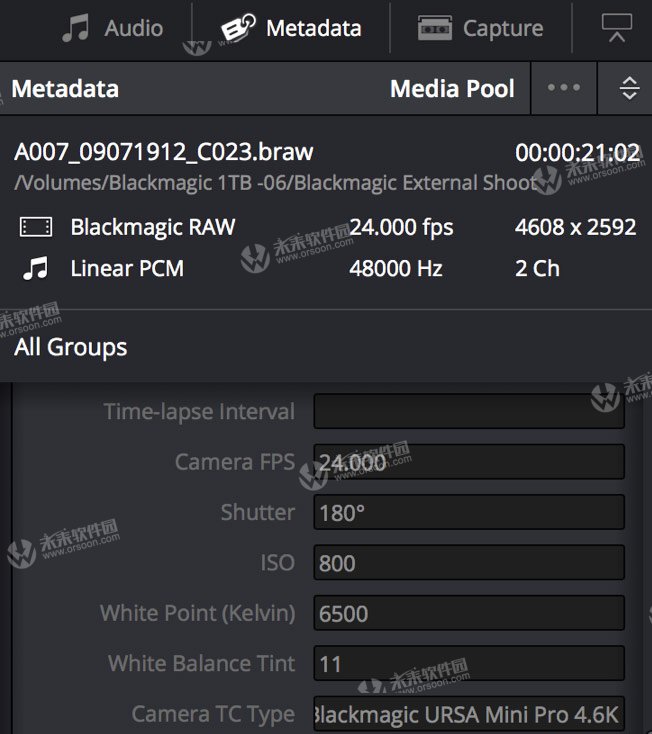Open the metadata sort up-down arrows dropdown
Viewport: 652px width, 734px height.
(629, 88)
